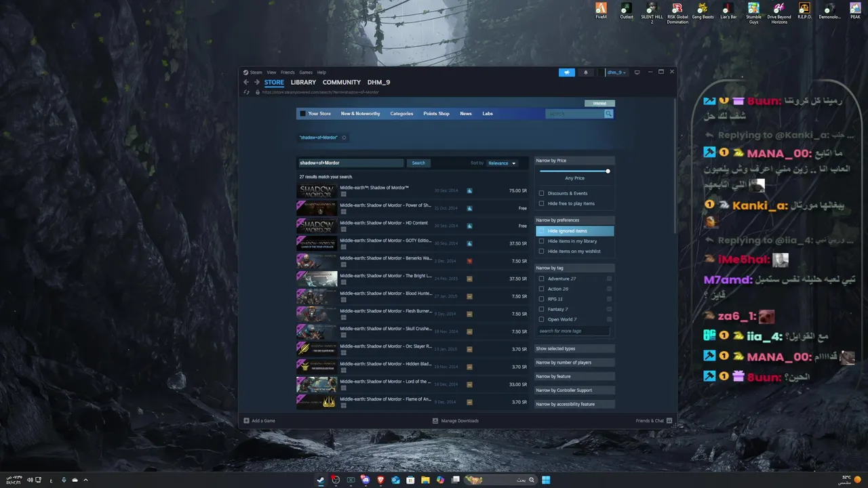Screen dimensions: 868x488
Task: Open Shadow of Mordor GOTY Edition result
Action: click(412, 243)
